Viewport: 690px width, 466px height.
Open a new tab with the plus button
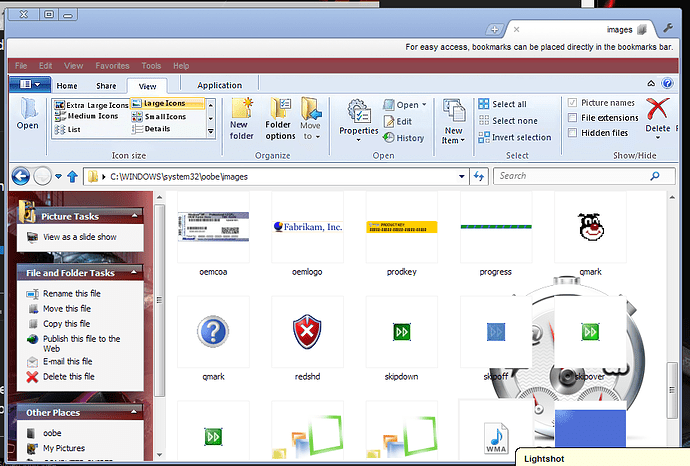click(x=495, y=29)
